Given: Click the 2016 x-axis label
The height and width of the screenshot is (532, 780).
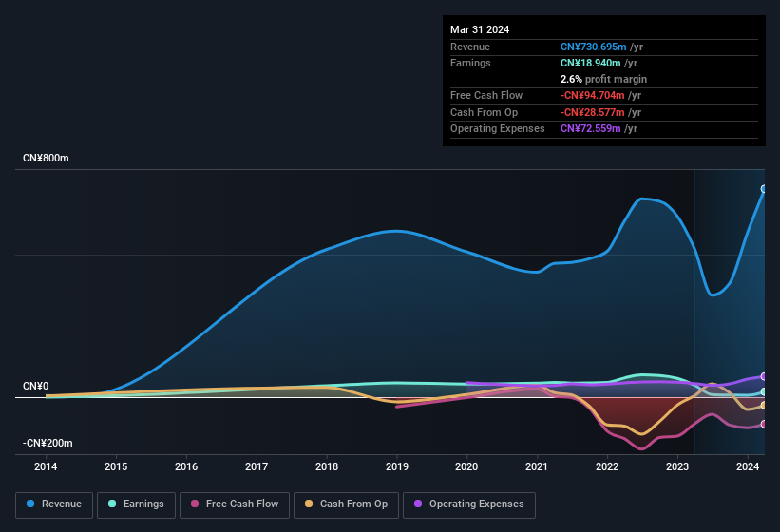Looking at the screenshot, I should point(186,466).
